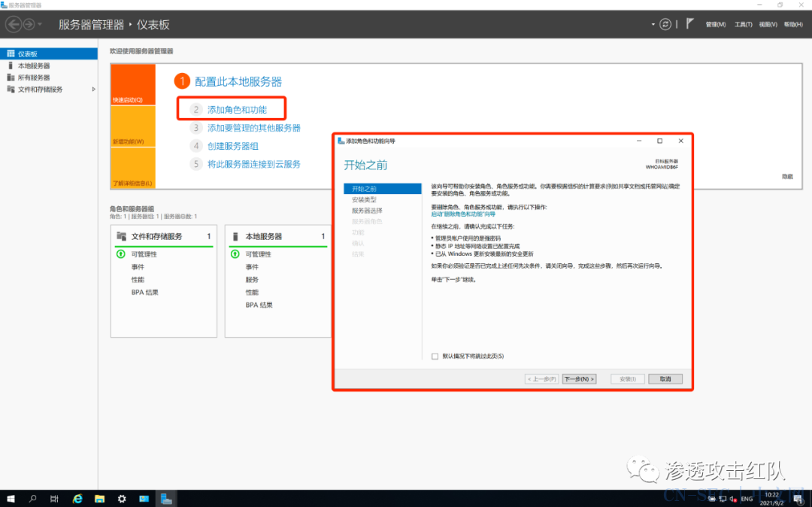Click the 创建服务器组 link
Image resolution: width=812 pixels, height=507 pixels.
[232, 146]
